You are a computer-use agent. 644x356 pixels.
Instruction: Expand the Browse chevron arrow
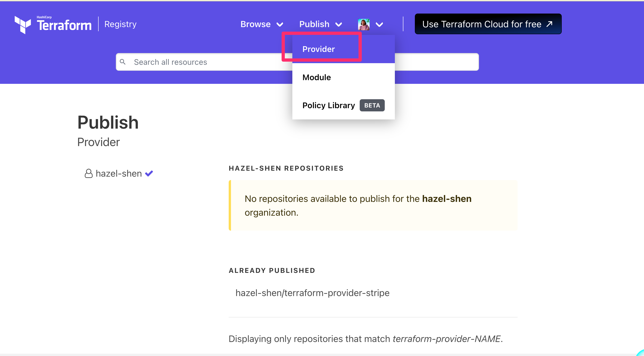tap(280, 25)
